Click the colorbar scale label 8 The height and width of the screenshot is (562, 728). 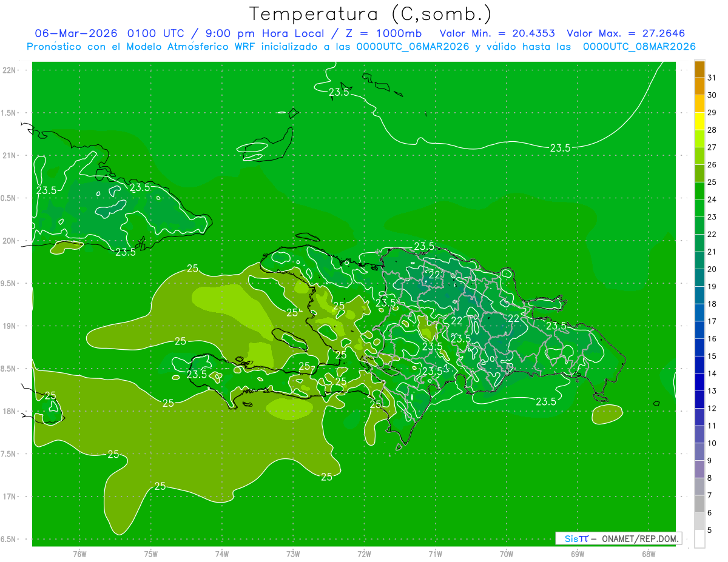(710, 478)
